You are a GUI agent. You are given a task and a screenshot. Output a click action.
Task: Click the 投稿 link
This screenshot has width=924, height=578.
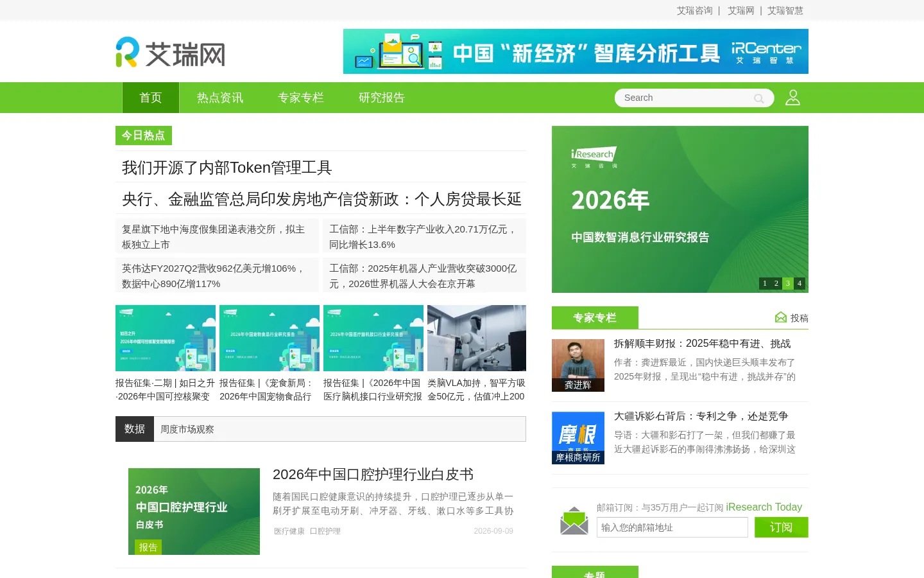pos(800,318)
